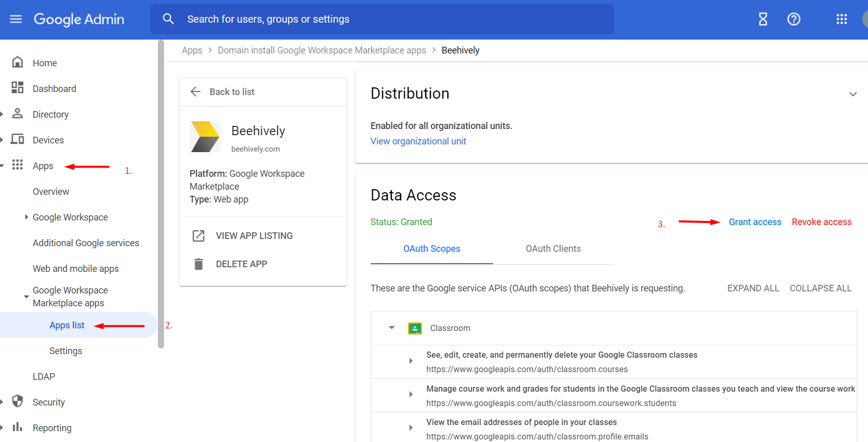Click the Google Admin logo text
Screen dimensions: 868x442
(79, 19)
